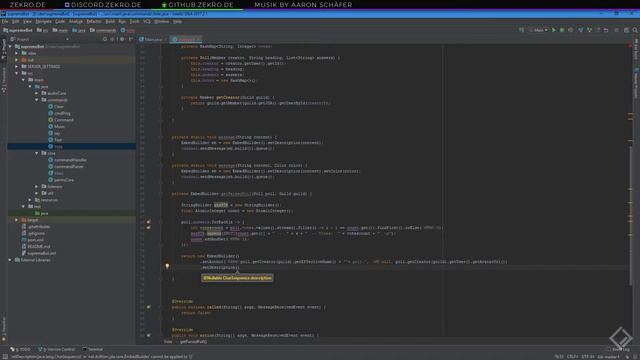Click override gutter icon beside action method
This screenshot has width=640, height=360.
tap(149, 335)
